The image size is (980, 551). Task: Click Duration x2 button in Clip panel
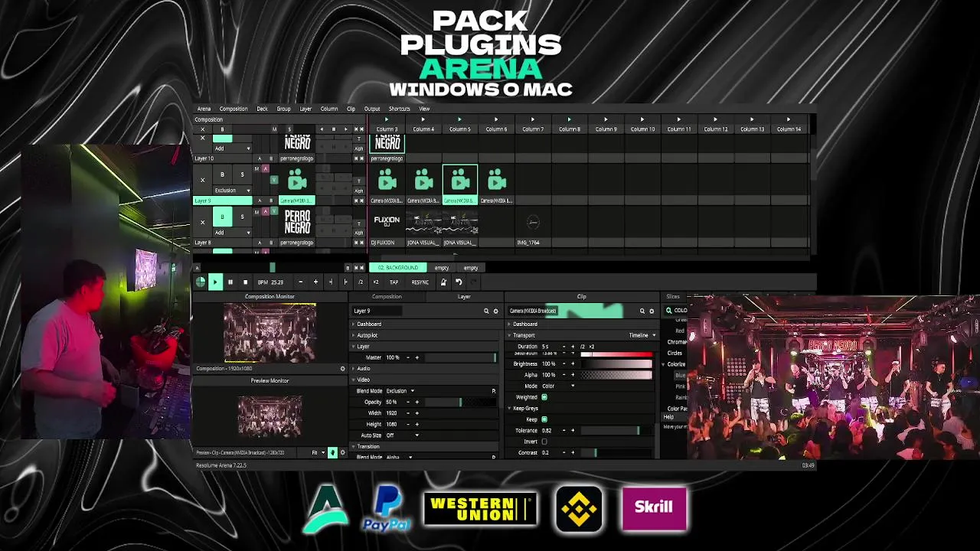tap(591, 347)
